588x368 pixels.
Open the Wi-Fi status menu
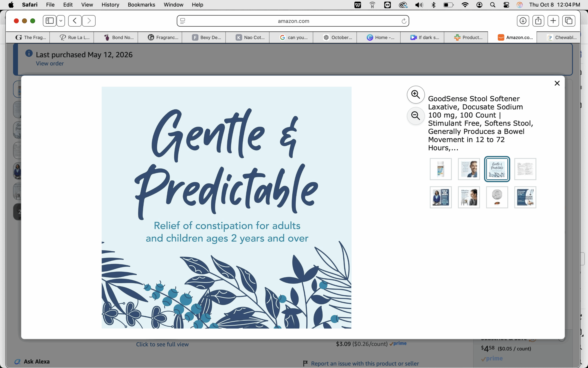pyautogui.click(x=465, y=5)
